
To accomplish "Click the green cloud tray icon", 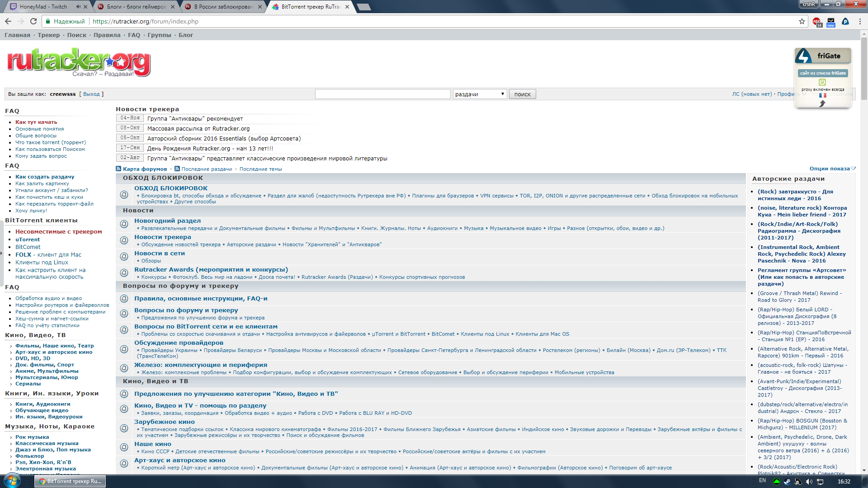I will coord(776,482).
